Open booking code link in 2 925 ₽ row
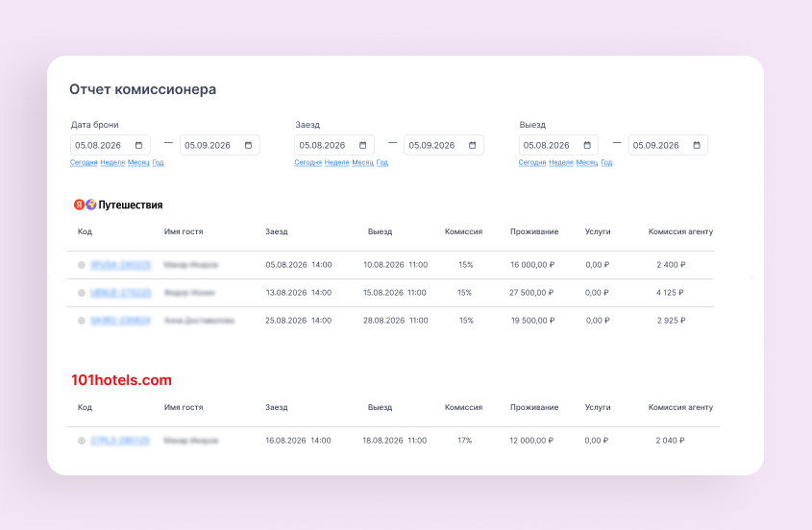This screenshot has width=812, height=530. tap(121, 321)
